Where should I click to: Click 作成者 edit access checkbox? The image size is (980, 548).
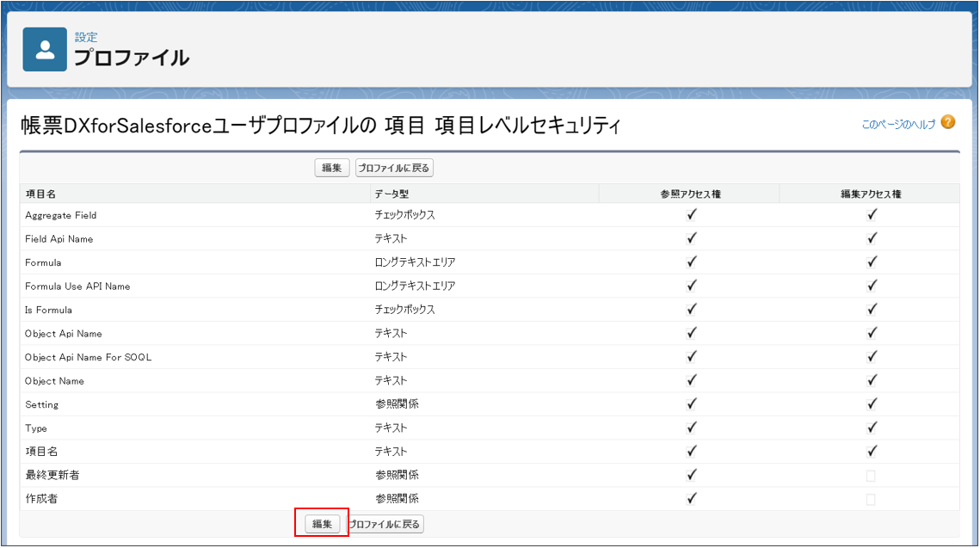[871, 499]
